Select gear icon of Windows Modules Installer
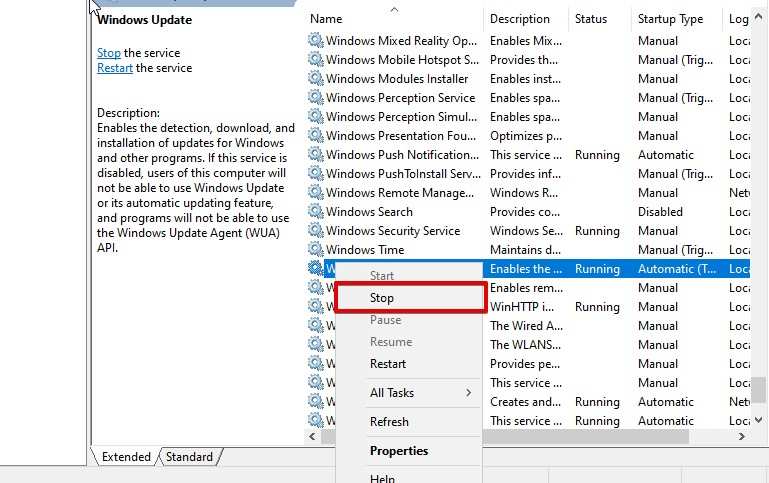This screenshot has height=483, width=769. [315, 78]
